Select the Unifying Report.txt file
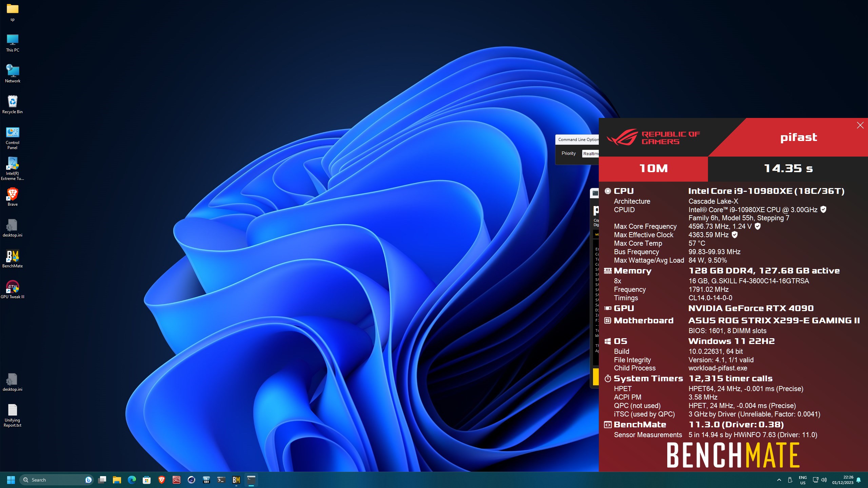The width and height of the screenshot is (868, 488). 13,415
